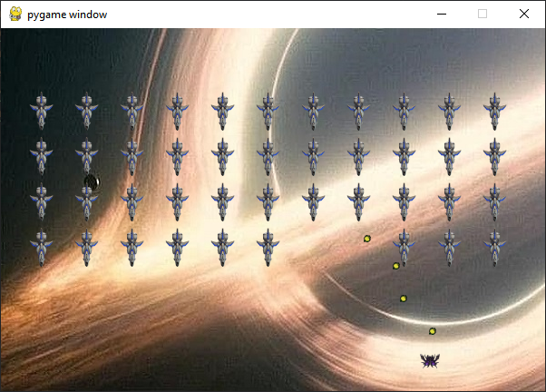The width and height of the screenshot is (546, 392).
Task: Click the enemy ship directly above the black ball
Action: coord(87,156)
